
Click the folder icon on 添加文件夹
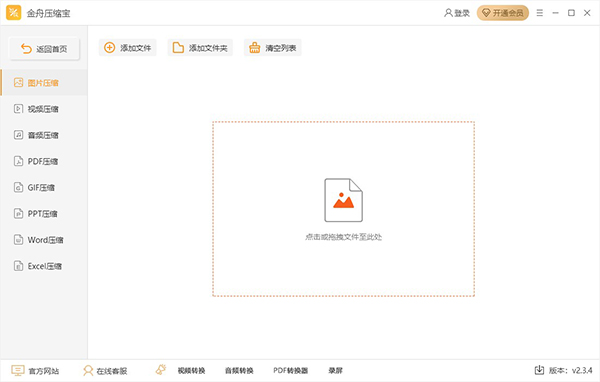coord(178,47)
